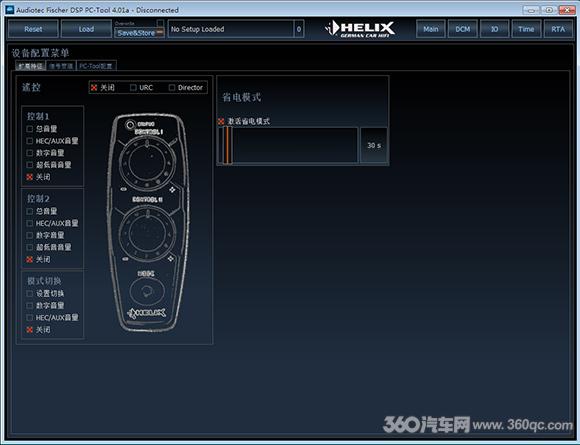The image size is (580, 445).
Task: Switch to the PC-Tool配置 tab
Action: [96, 66]
